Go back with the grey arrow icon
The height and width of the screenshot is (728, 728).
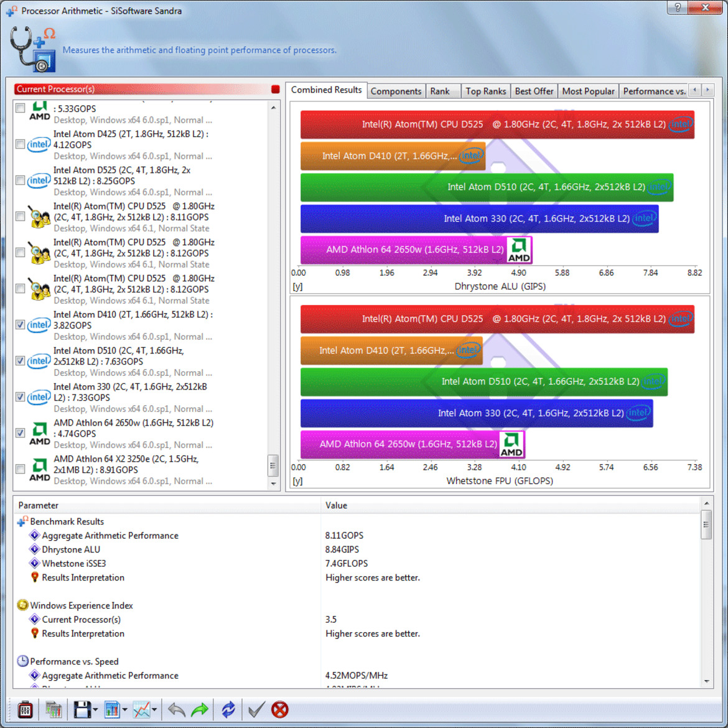(x=177, y=709)
